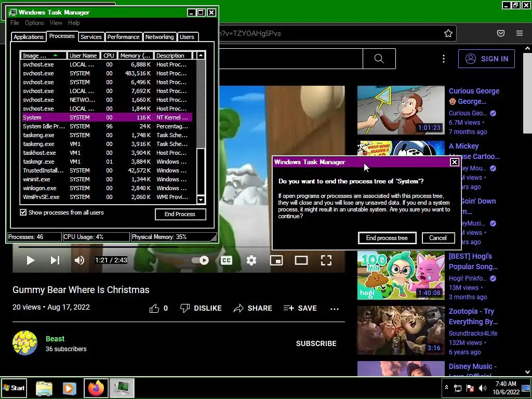Launch Windows Media Player from taskbar
The image size is (532, 399).
[x=69, y=388]
